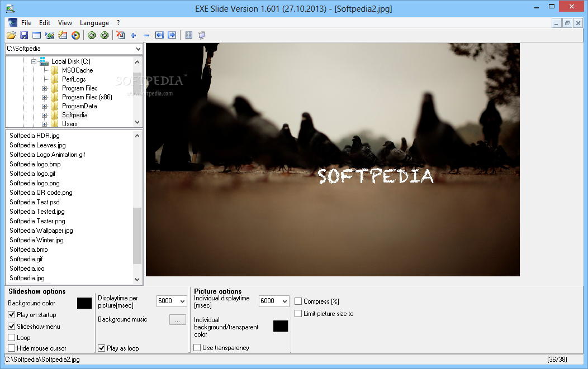Click the thumbnail grid toolbar icon
This screenshot has width=588, height=369.
point(188,35)
